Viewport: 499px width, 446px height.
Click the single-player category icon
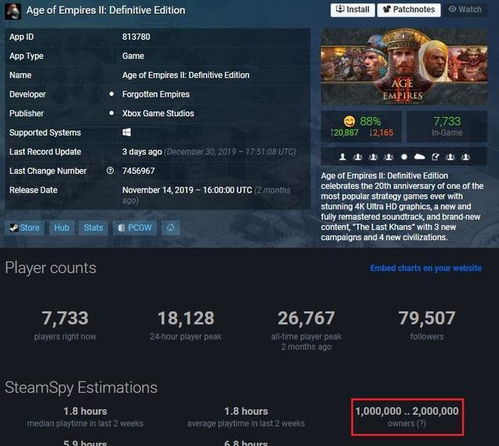pyautogui.click(x=342, y=157)
